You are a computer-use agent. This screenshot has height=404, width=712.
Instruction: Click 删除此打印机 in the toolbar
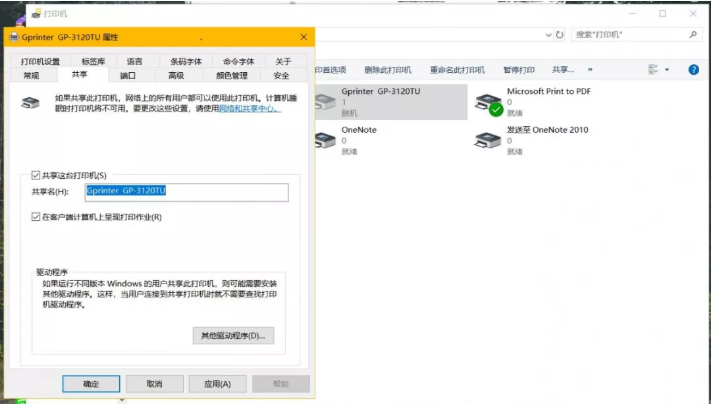(388, 70)
